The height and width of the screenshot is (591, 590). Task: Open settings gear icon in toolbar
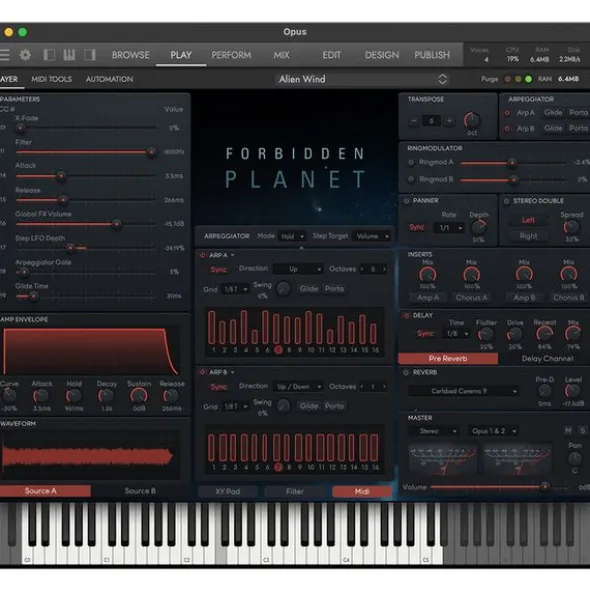25,55
